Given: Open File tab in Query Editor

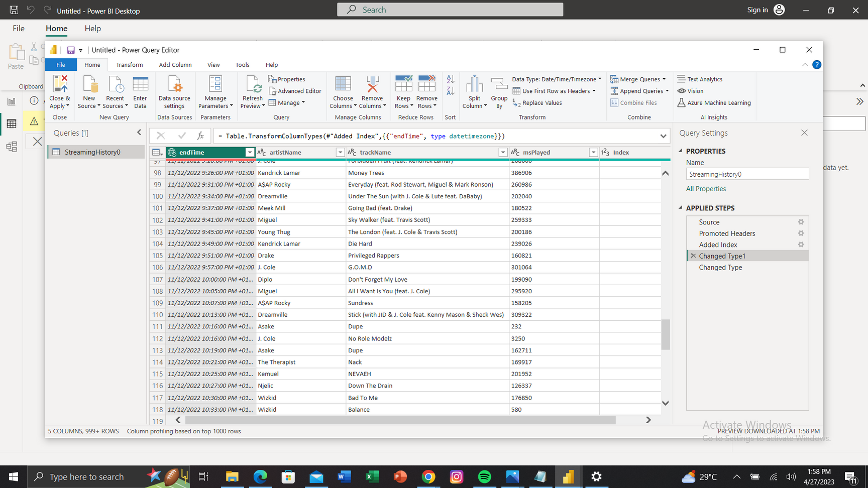Looking at the screenshot, I should pyautogui.click(x=61, y=65).
